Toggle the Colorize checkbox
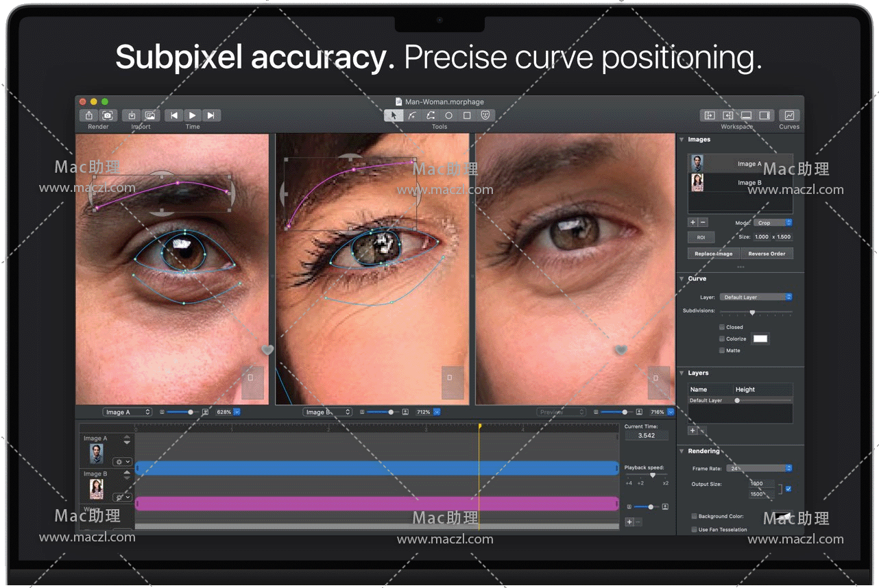The height and width of the screenshot is (588, 879). tap(722, 339)
